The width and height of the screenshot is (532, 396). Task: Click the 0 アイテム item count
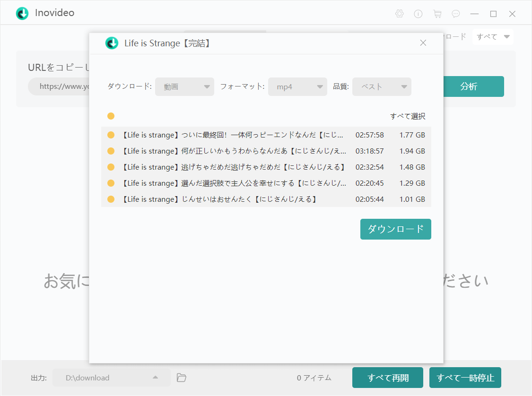(314, 378)
